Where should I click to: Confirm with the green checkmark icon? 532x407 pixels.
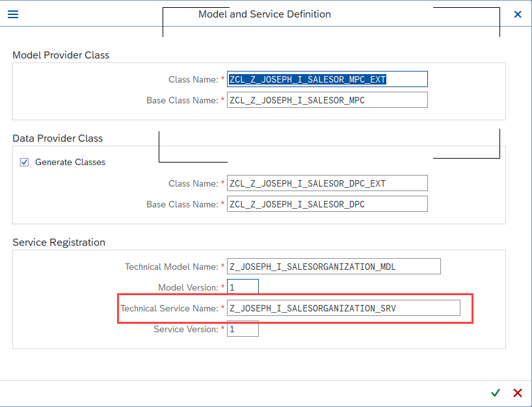click(496, 393)
